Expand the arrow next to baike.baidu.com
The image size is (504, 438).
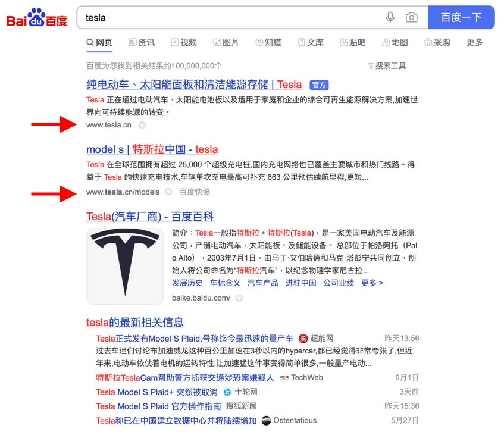239,298
